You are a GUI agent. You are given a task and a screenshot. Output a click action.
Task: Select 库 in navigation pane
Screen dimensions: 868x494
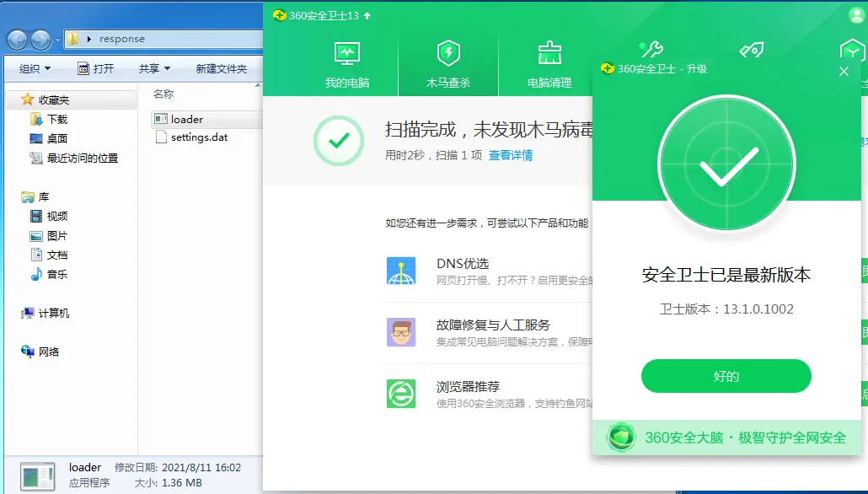[x=43, y=197]
